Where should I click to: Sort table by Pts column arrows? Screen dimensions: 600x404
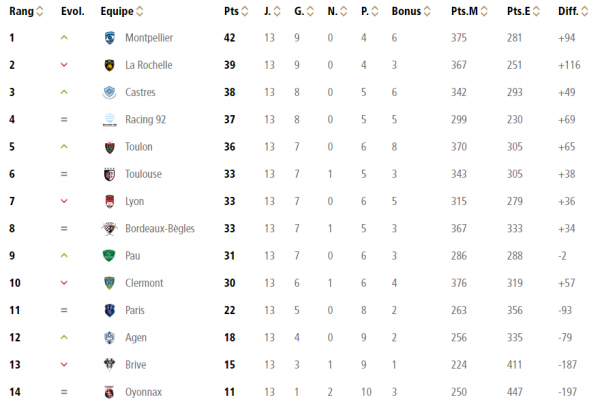click(245, 11)
